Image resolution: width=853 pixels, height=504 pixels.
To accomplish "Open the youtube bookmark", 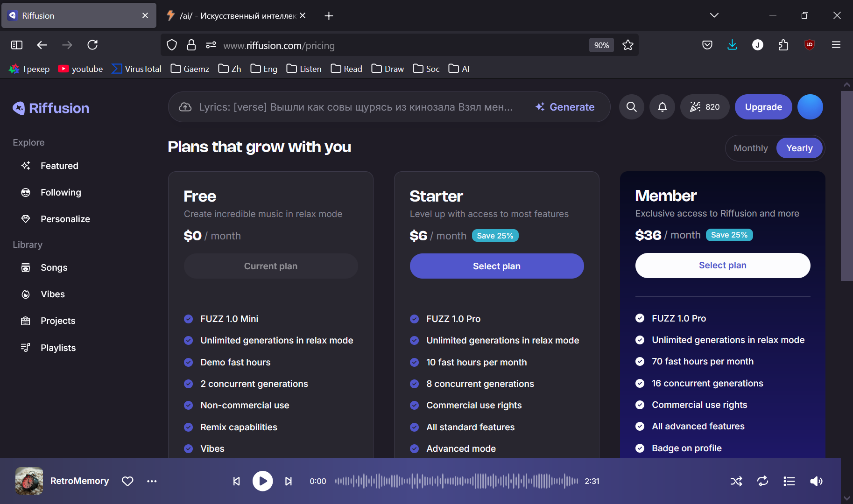I will 80,69.
